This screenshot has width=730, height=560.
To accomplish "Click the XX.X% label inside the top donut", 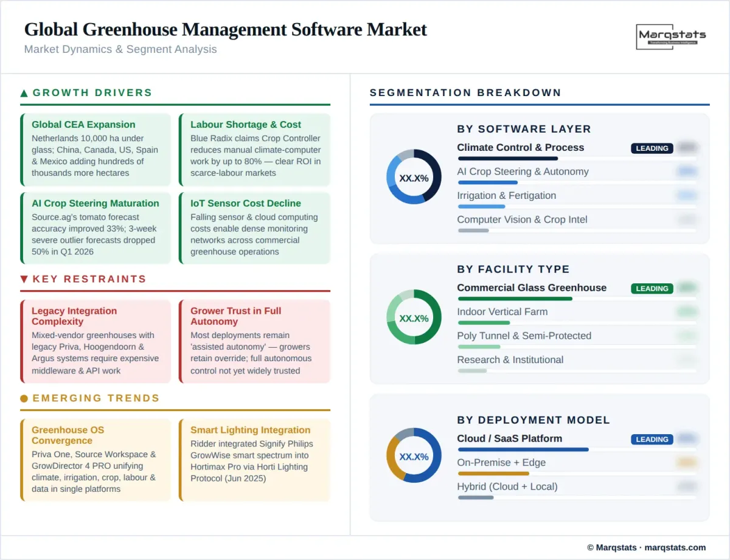I will coord(414,178).
